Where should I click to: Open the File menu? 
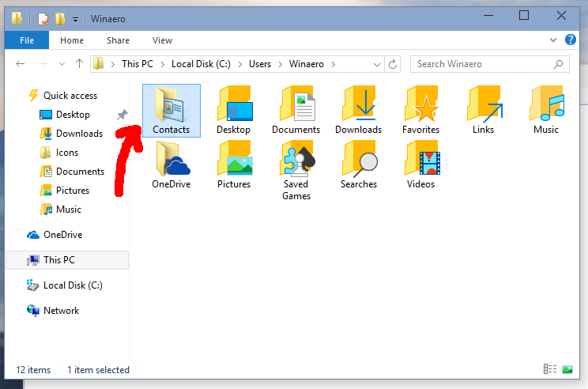[27, 40]
